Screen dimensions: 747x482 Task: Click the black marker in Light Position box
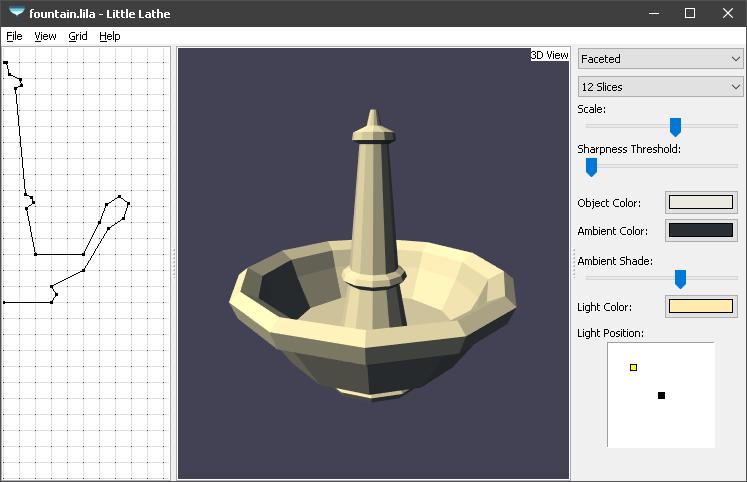pyautogui.click(x=661, y=396)
